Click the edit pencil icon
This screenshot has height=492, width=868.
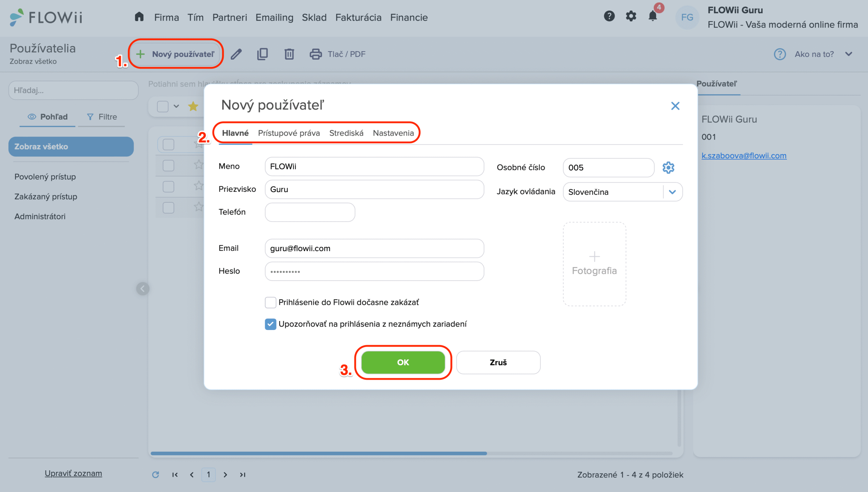click(236, 54)
